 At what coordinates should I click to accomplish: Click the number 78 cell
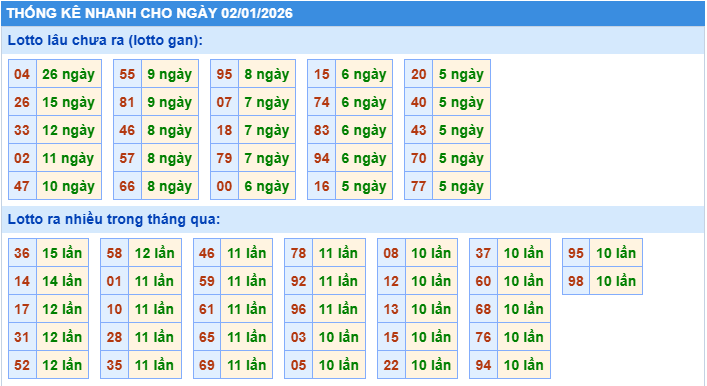click(x=298, y=253)
